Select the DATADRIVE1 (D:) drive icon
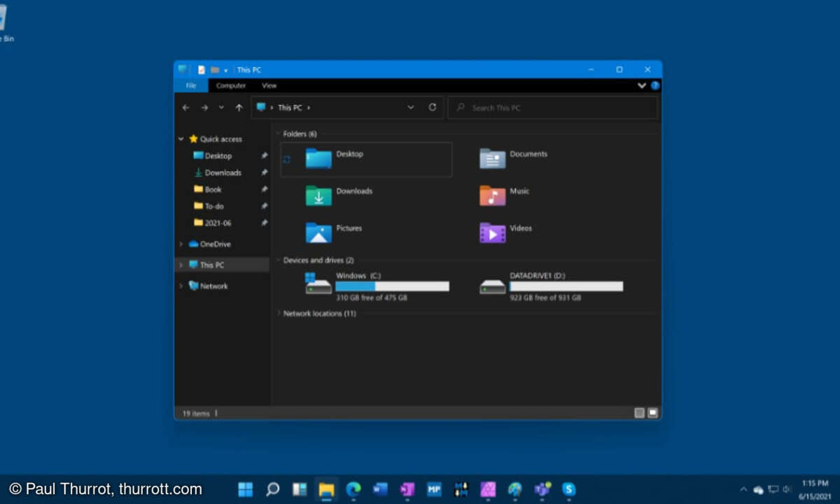The width and height of the screenshot is (840, 504). pyautogui.click(x=493, y=286)
